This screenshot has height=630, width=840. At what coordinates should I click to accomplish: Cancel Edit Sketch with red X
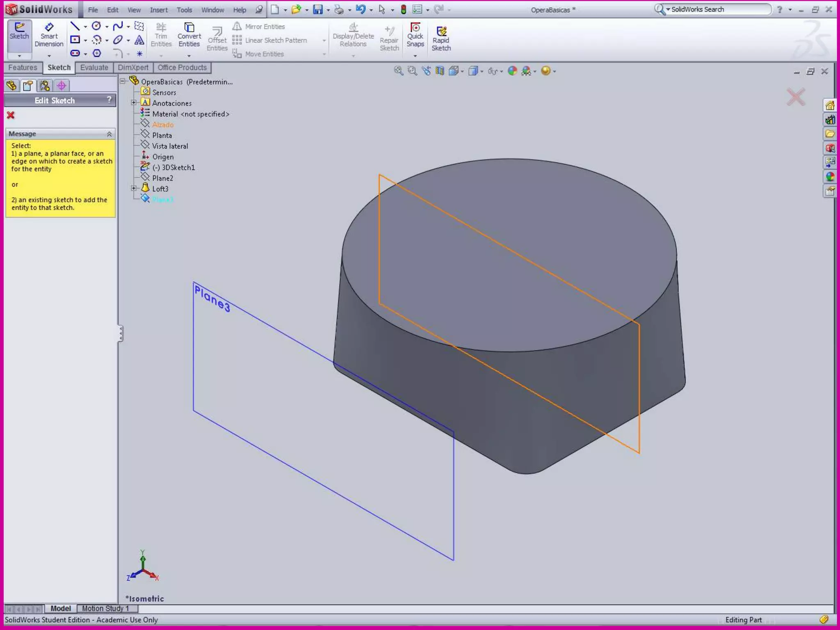[x=11, y=115]
